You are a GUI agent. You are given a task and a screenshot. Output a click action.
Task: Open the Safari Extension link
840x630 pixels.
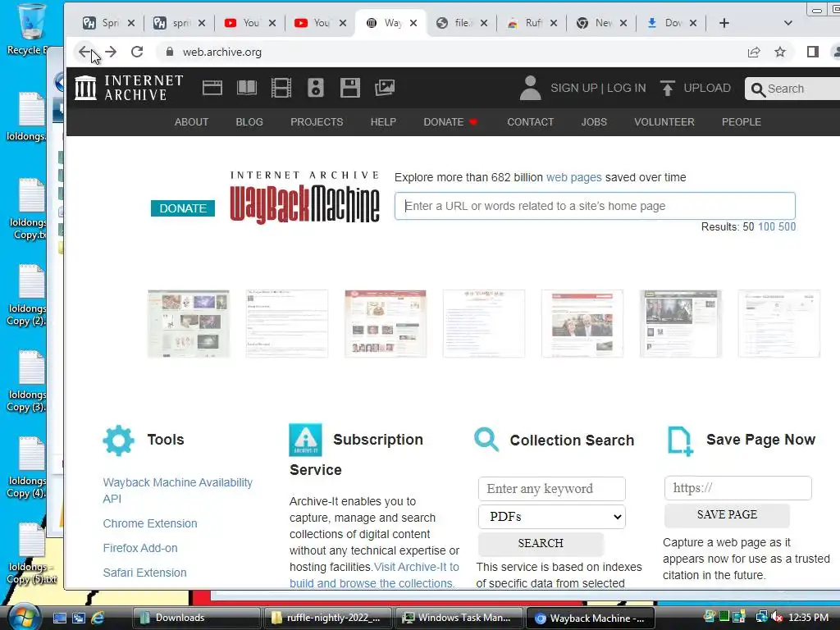144,573
